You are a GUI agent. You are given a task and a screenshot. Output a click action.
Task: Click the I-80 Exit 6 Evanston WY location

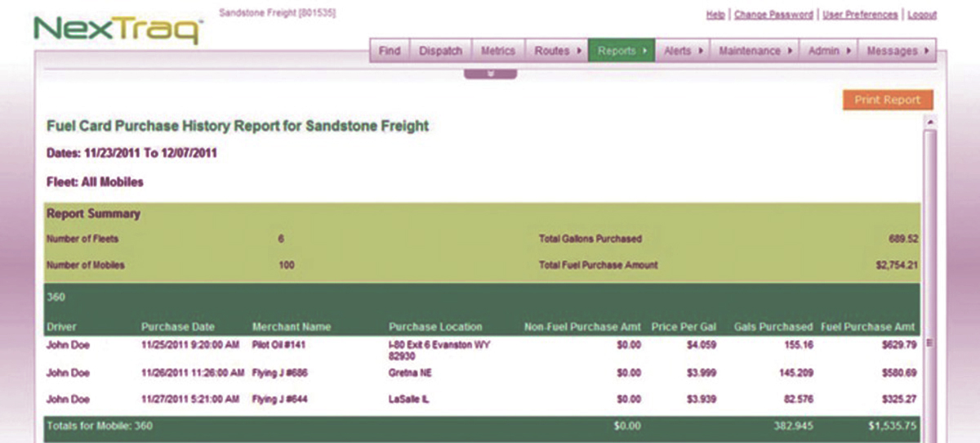click(439, 350)
